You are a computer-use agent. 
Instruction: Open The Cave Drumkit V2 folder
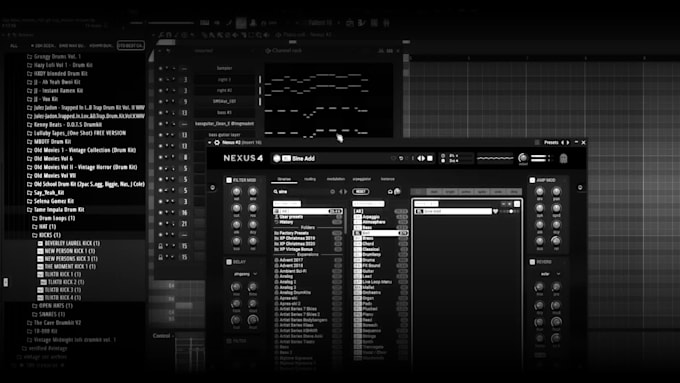click(x=54, y=323)
